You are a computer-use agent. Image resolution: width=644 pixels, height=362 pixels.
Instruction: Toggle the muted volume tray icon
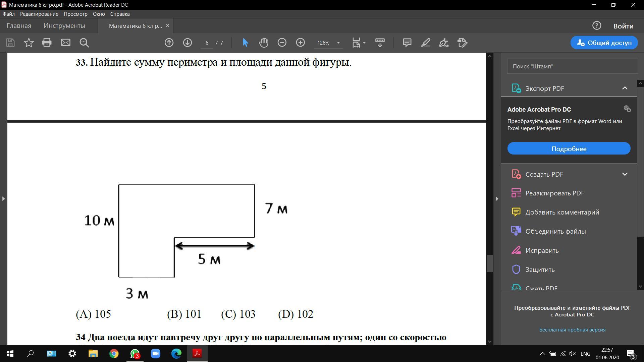pyautogui.click(x=573, y=354)
